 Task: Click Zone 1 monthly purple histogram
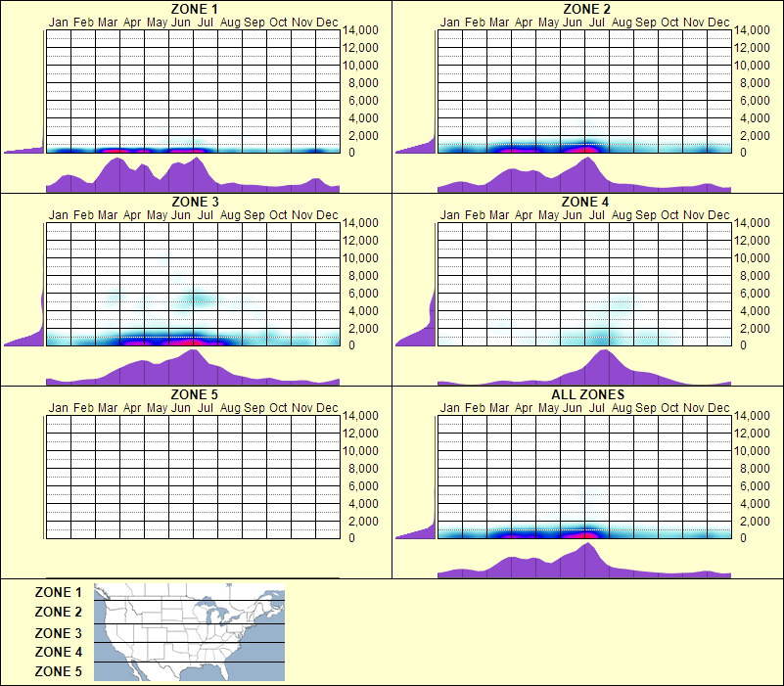[193, 175]
